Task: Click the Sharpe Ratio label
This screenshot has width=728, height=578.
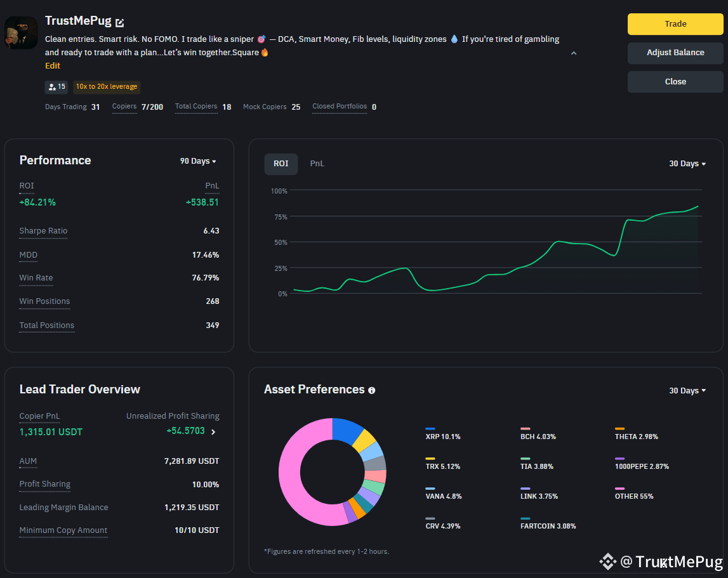Action: point(43,231)
